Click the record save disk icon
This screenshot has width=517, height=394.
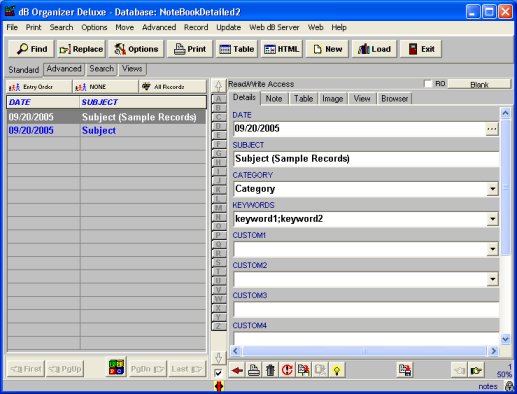[405, 370]
